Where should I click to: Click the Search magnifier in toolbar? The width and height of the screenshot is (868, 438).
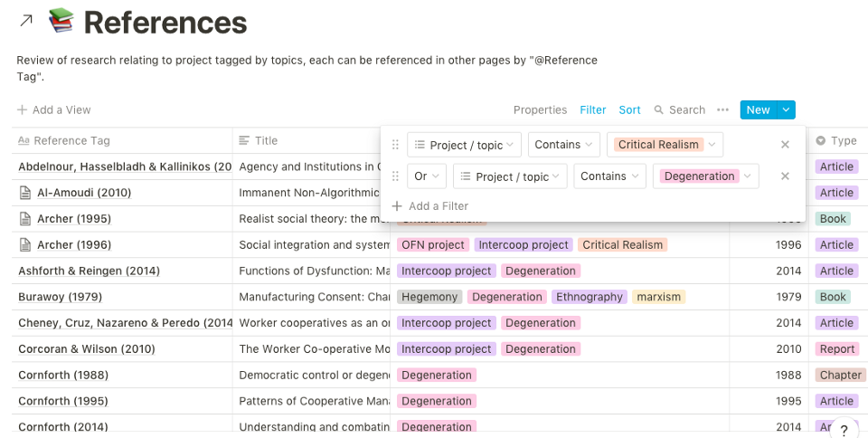659,110
